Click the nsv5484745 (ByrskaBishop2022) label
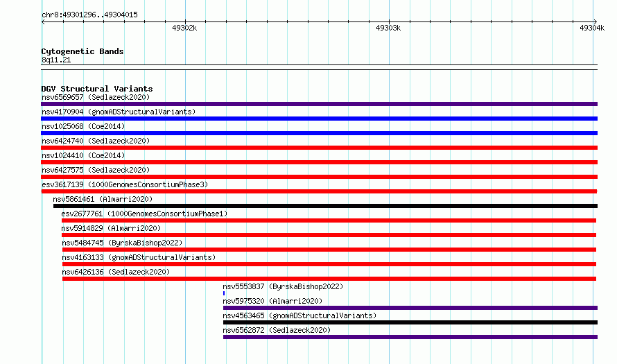 click(122, 243)
